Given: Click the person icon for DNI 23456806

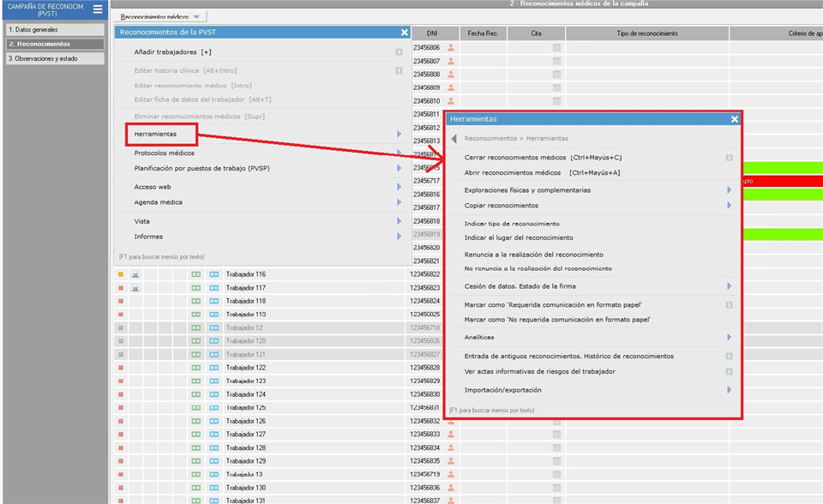Looking at the screenshot, I should point(451,48).
